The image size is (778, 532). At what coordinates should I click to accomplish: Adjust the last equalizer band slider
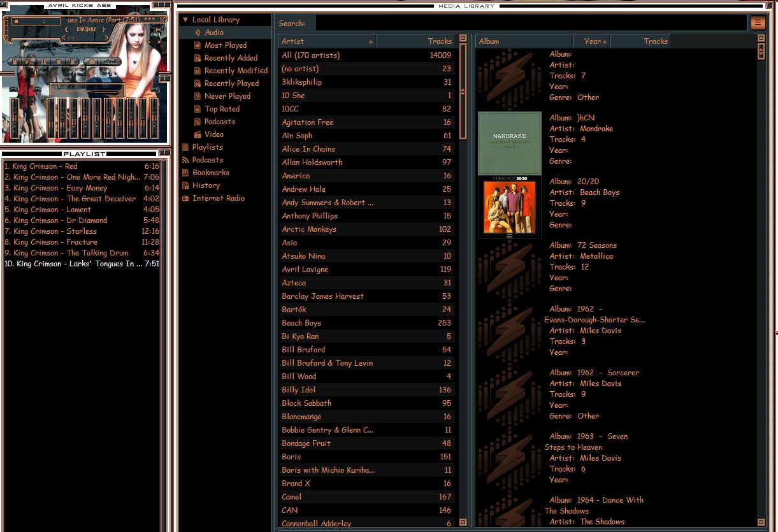[x=154, y=118]
